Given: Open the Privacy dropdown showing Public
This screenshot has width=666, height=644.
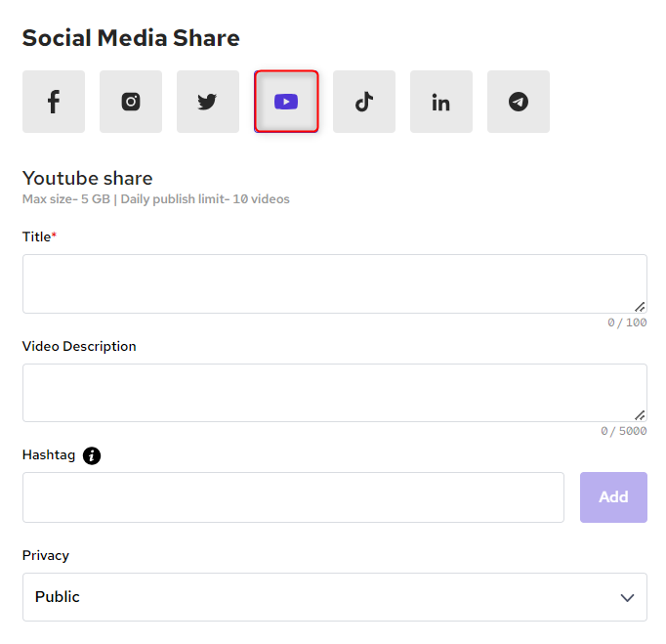Looking at the screenshot, I should pos(334,597).
